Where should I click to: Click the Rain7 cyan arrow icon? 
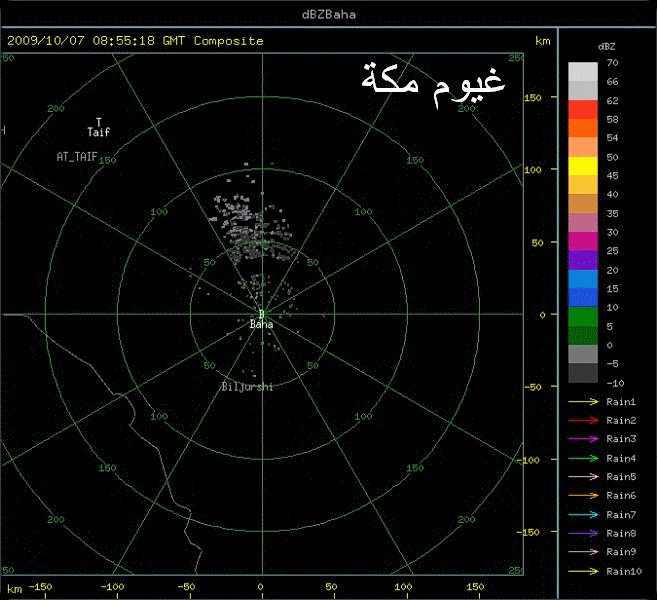coord(583,515)
